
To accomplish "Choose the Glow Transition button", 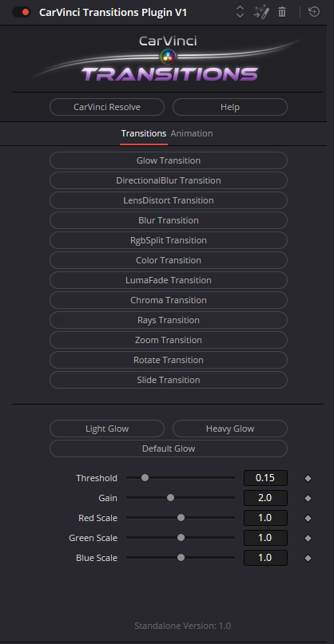I will (169, 160).
